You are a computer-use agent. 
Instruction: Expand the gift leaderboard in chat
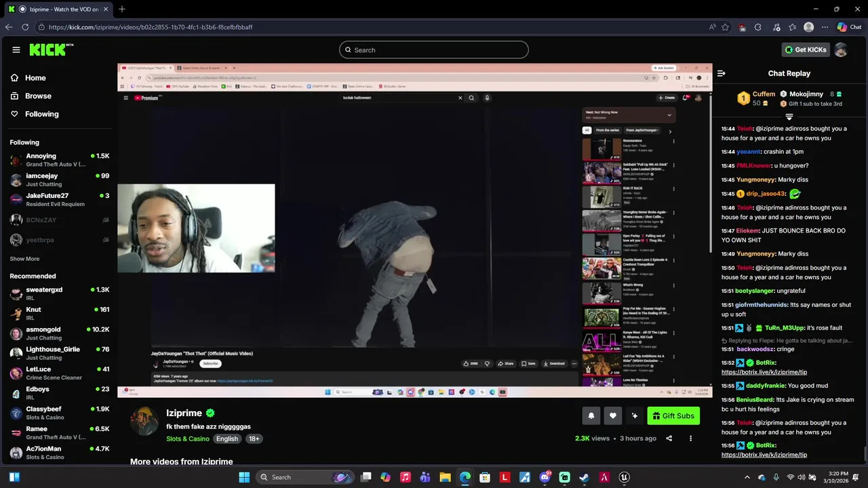click(789, 117)
